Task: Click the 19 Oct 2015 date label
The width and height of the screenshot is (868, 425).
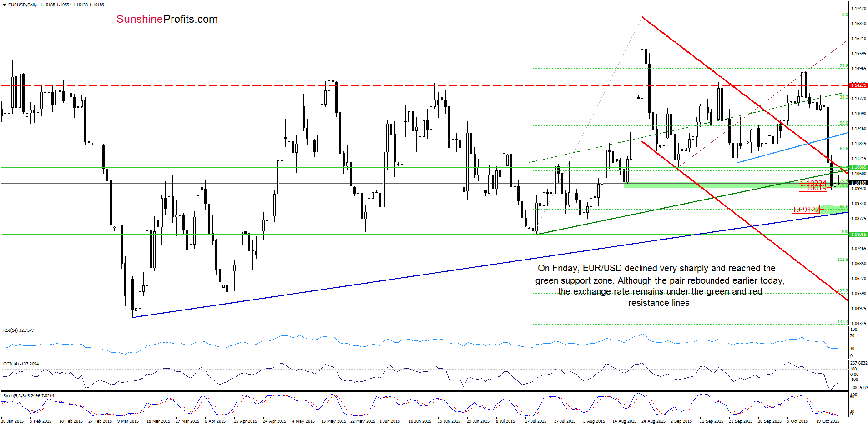Action: tap(828, 421)
